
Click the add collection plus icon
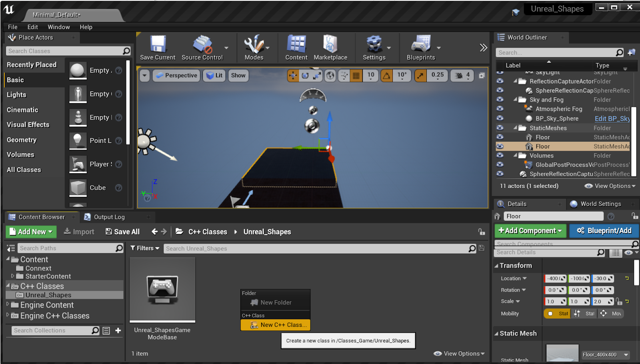tap(118, 330)
